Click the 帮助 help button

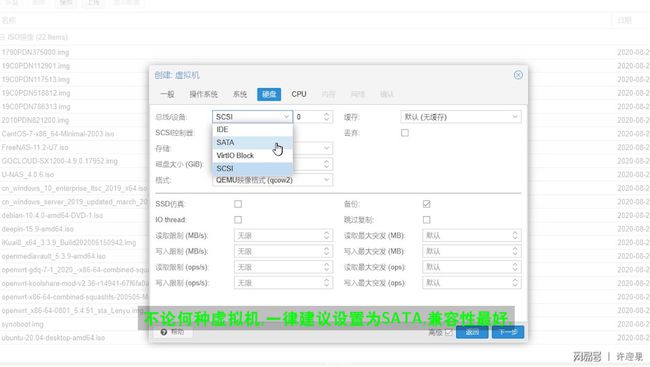173,332
